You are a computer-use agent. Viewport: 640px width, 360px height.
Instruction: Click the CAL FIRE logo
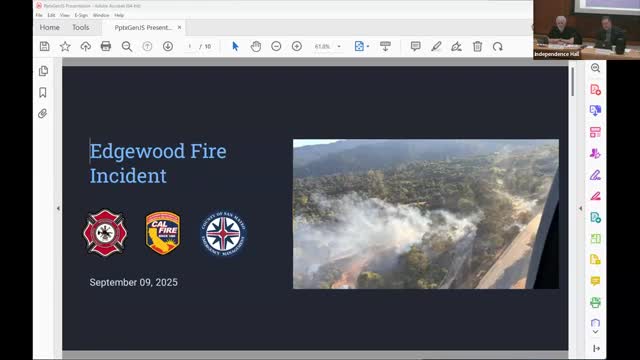click(x=163, y=233)
